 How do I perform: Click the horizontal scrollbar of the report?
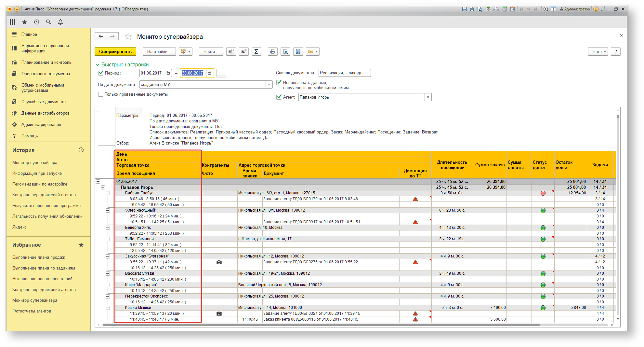coord(321,325)
